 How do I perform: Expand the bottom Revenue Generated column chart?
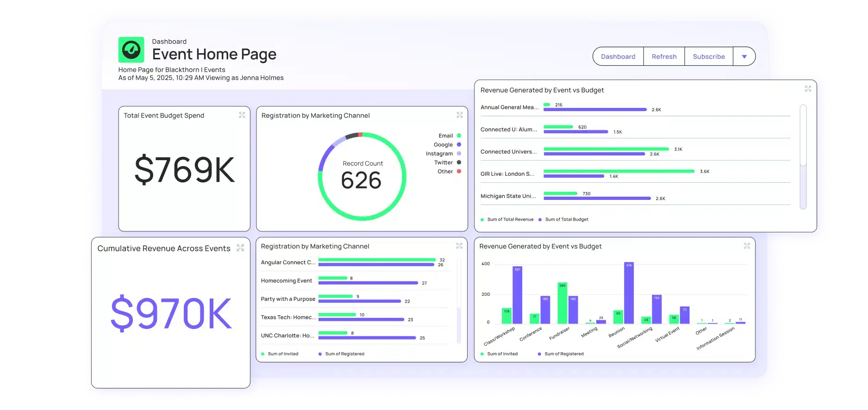[747, 246]
